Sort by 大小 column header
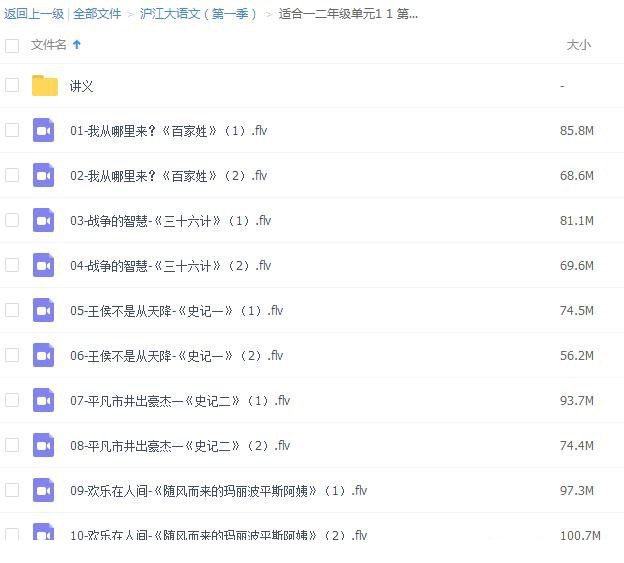This screenshot has width=624, height=563. pos(578,45)
